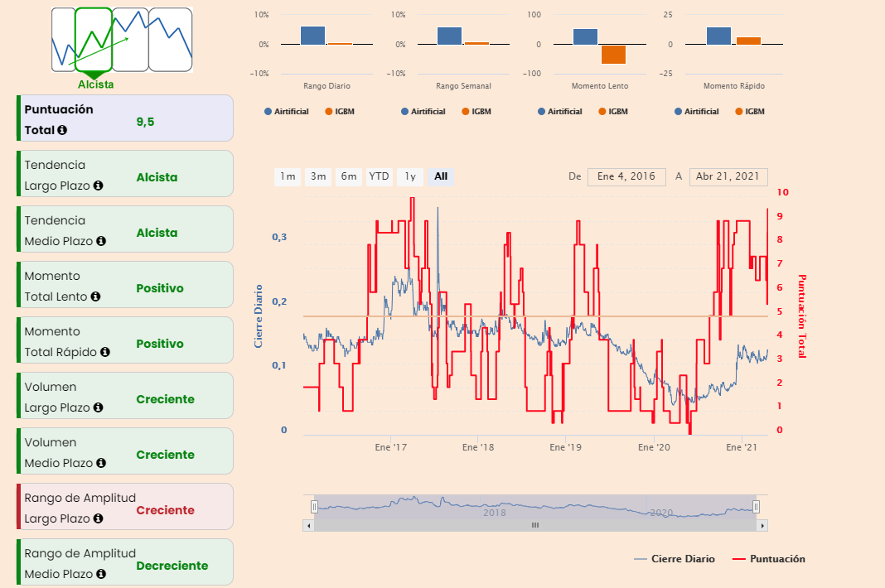
Task: Info icon for Rango de Amplitud Largo Plazo
Action: coord(99,518)
